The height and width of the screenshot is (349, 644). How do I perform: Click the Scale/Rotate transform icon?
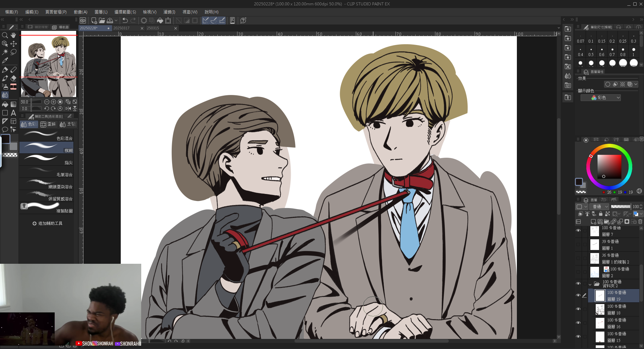[168, 20]
